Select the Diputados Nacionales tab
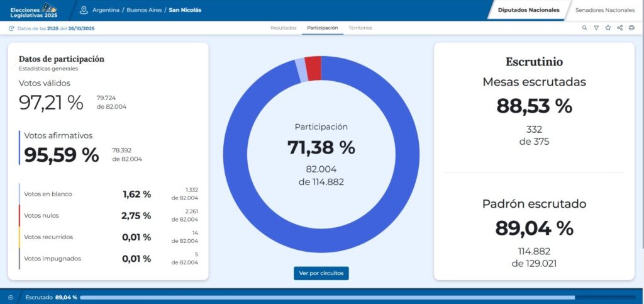Viewport: 644px width, 304px height. [x=528, y=10]
